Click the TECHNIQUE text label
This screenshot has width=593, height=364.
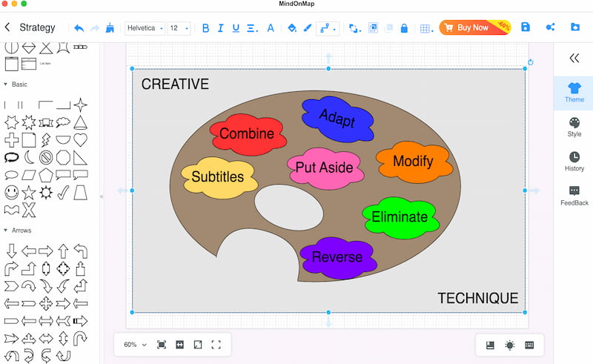click(x=478, y=298)
